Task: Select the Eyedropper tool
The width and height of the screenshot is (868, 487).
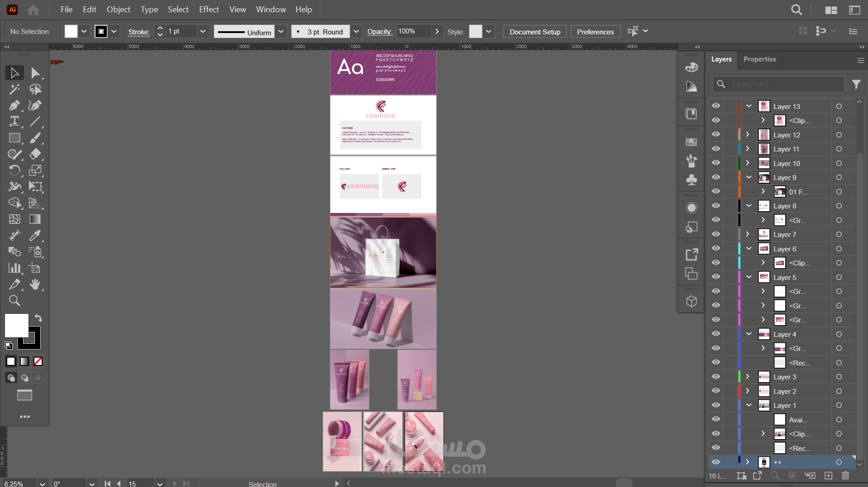Action: tap(35, 236)
